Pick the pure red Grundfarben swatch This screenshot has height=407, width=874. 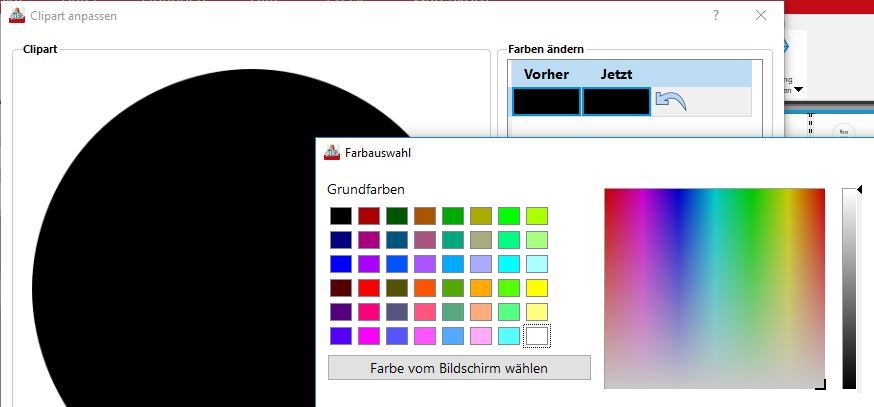369,288
